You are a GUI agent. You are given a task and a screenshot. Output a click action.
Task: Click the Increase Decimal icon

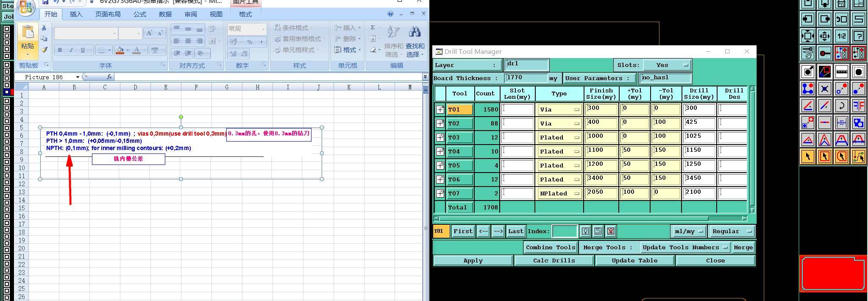click(x=234, y=54)
